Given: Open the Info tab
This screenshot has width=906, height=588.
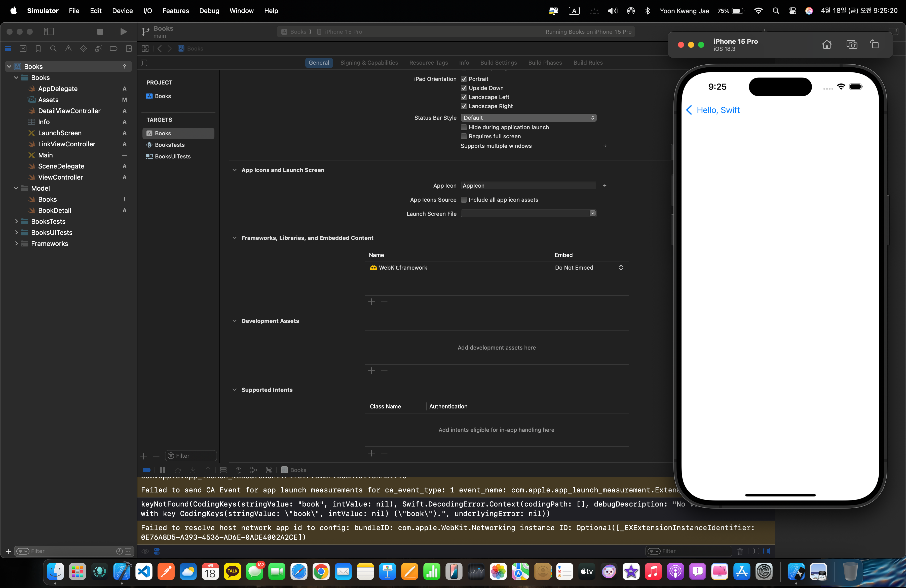Looking at the screenshot, I should [x=464, y=63].
